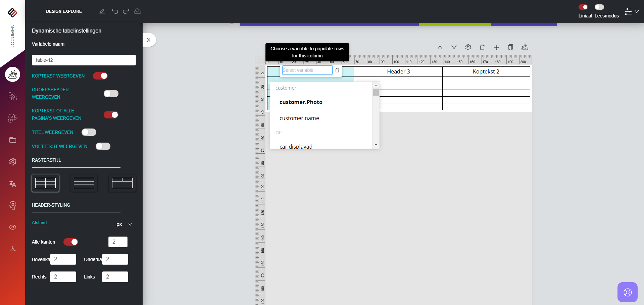This screenshot has width=644, height=305.
Task: Enable Groepsheader weergeven switch
Action: (111, 94)
